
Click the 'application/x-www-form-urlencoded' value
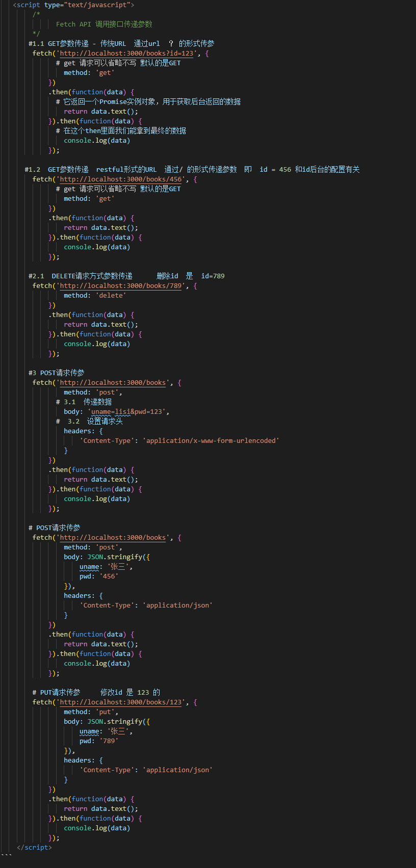211,441
